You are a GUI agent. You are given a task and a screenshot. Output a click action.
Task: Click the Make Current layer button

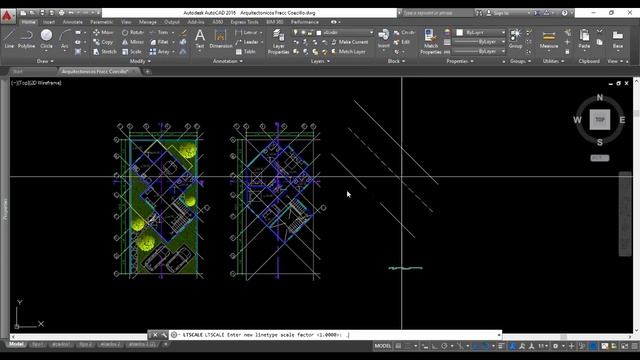tap(350, 42)
